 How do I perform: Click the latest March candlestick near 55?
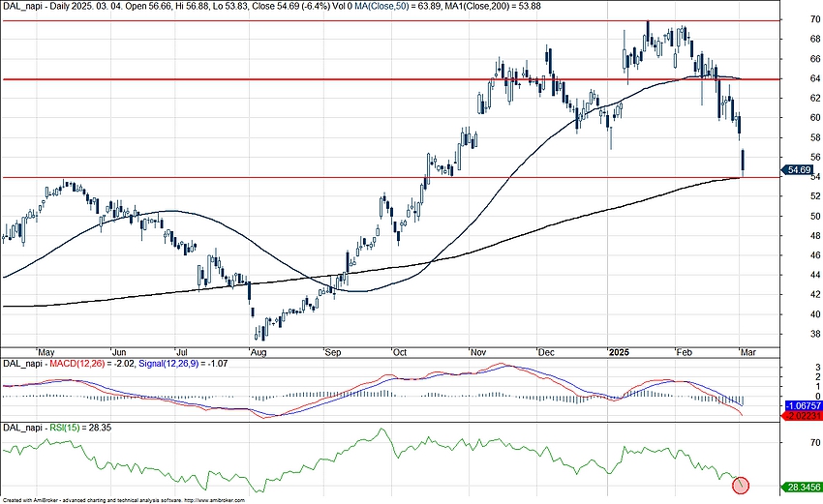pyautogui.click(x=743, y=161)
